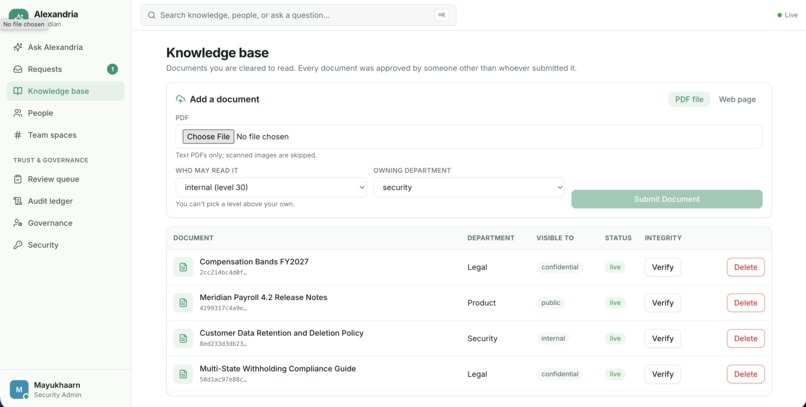Click the Ask Alexandria sparkle icon

tap(17, 47)
